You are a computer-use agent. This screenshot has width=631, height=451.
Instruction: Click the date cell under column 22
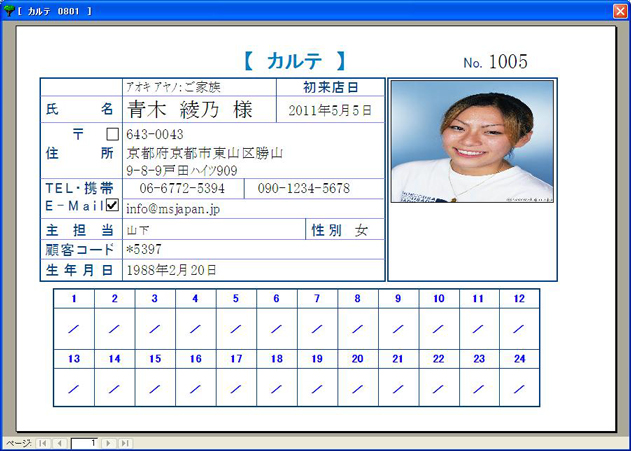coord(438,389)
